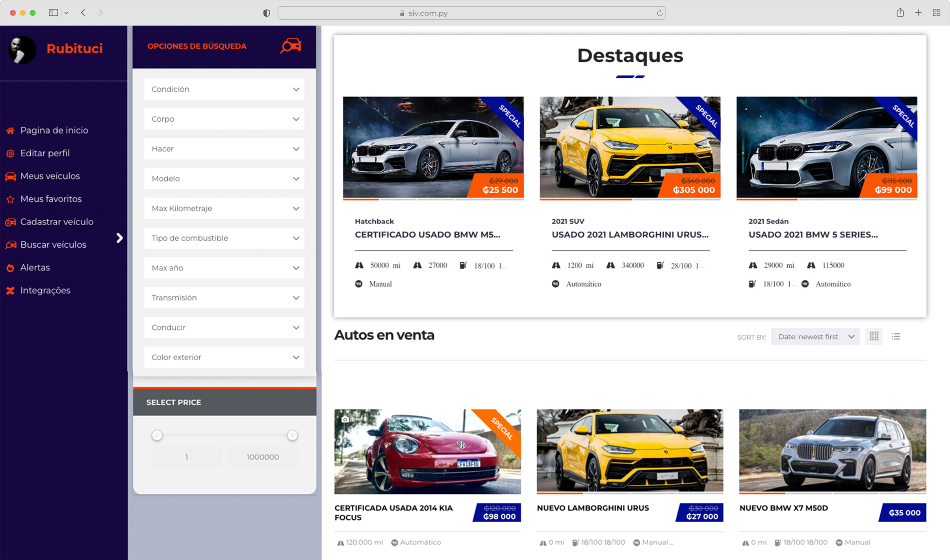Viewport: 950px width, 560px height.
Task: Click the puzzle icon beside Integrações
Action: (10, 290)
